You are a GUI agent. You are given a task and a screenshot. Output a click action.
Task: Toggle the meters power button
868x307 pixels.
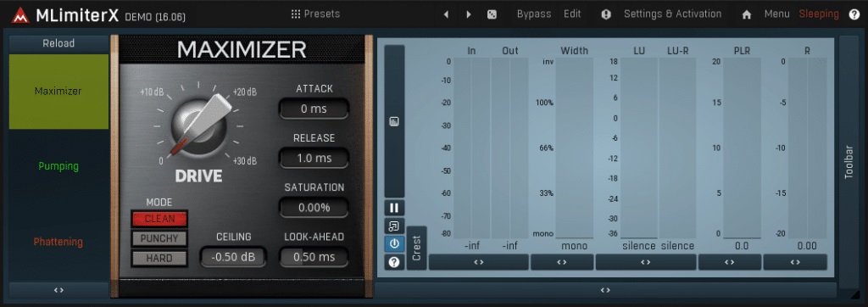pyautogui.click(x=394, y=244)
